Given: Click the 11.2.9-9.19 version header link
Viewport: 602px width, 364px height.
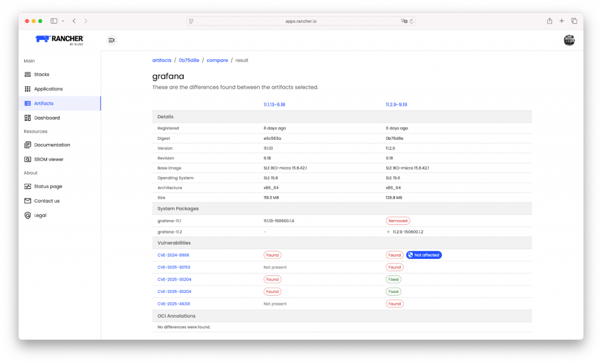Looking at the screenshot, I should coord(396,105).
